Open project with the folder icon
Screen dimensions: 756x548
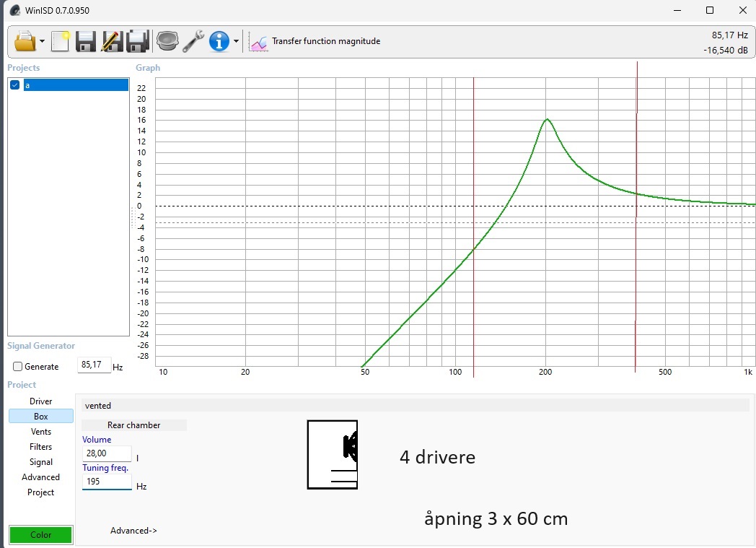(x=25, y=41)
